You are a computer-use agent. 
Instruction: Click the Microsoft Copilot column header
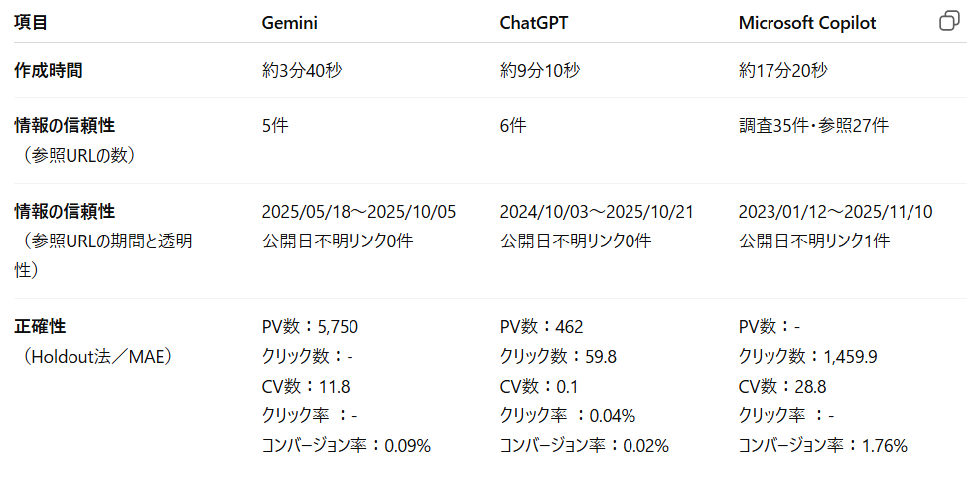point(806,22)
